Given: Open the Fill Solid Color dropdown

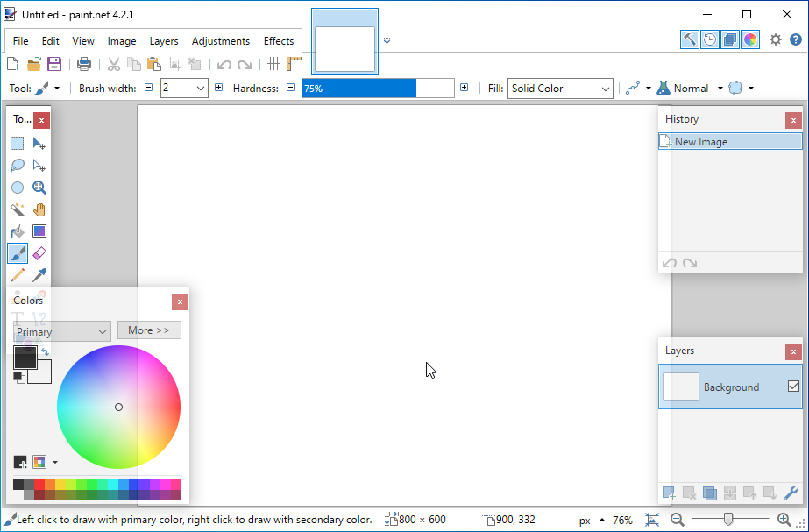Looking at the screenshot, I should tap(560, 89).
